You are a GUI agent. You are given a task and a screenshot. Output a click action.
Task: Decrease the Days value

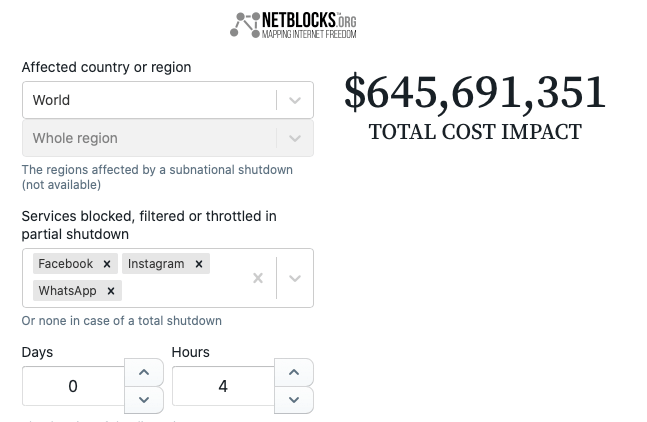coord(144,400)
